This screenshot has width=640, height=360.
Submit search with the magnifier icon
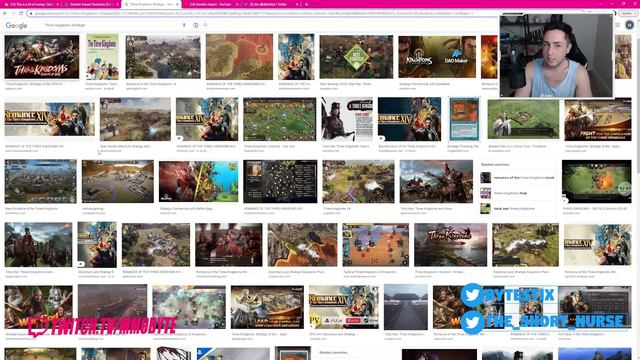(206, 25)
